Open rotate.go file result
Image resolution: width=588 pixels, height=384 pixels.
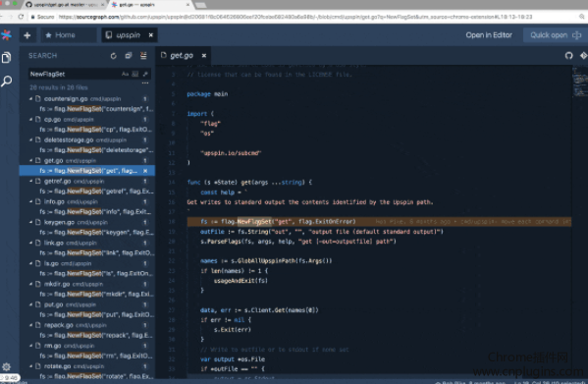[x=87, y=366]
